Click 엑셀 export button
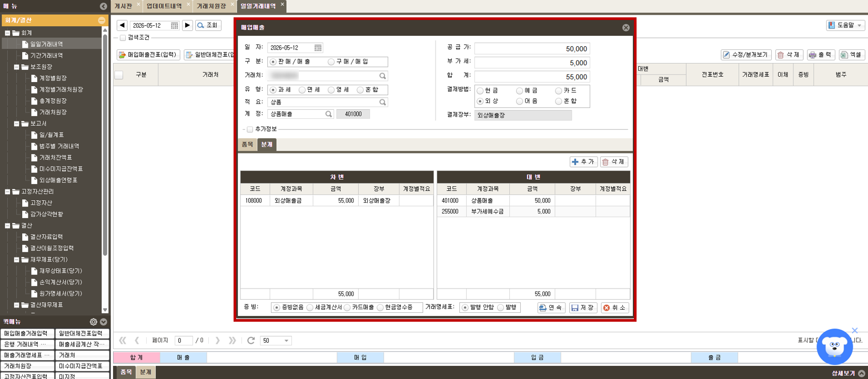The height and width of the screenshot is (379, 868). (x=852, y=55)
